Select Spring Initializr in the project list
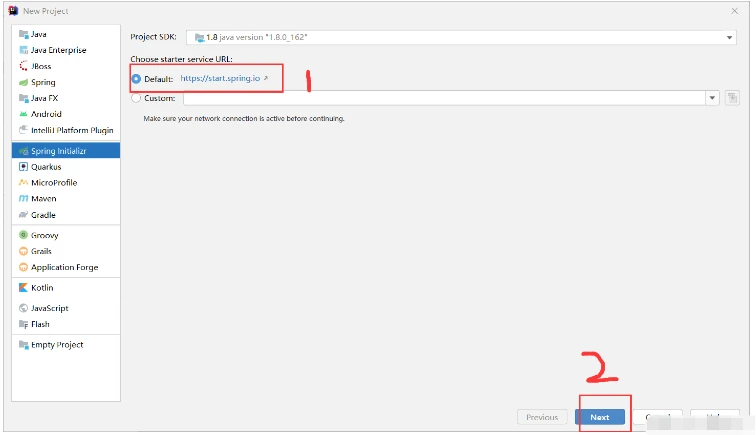The width and height of the screenshot is (756, 435). tap(66, 151)
